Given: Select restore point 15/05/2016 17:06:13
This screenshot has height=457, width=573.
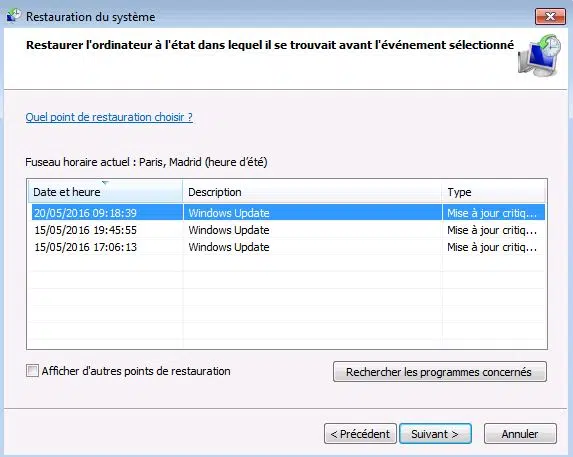Looking at the screenshot, I should tap(288, 247).
